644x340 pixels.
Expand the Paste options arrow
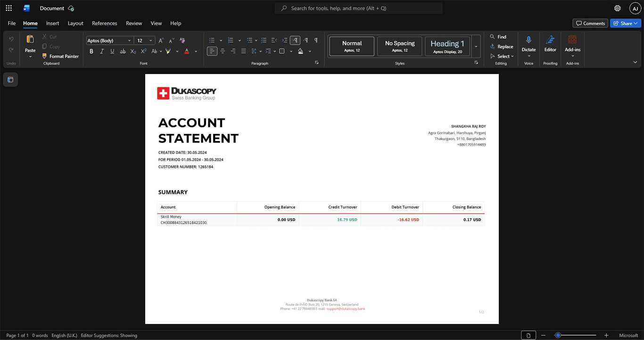tap(30, 57)
